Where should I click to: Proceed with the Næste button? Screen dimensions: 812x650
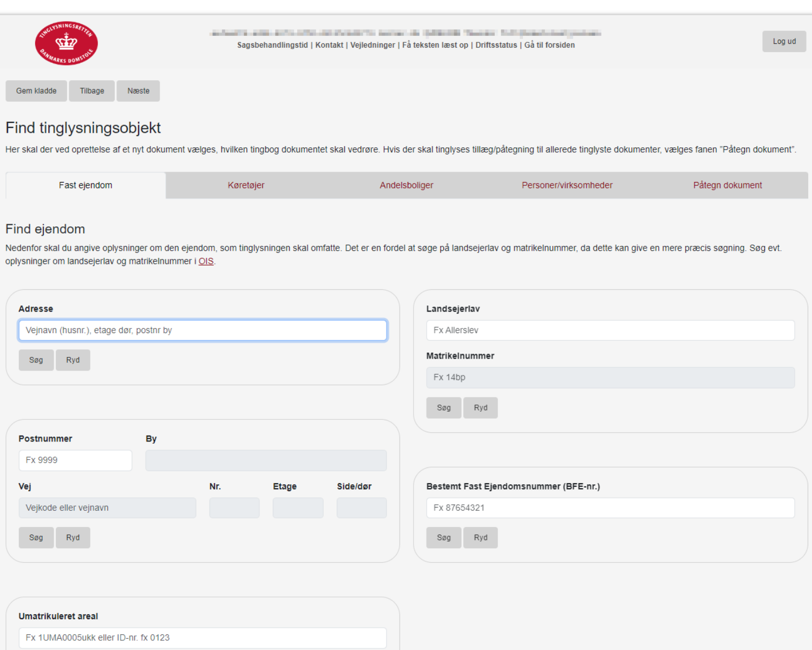138,91
